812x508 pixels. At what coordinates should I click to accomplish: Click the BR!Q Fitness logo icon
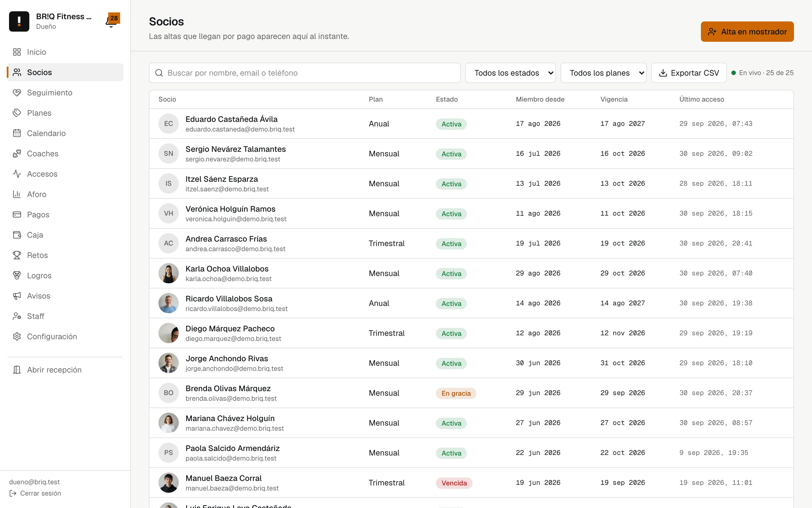pos(19,21)
